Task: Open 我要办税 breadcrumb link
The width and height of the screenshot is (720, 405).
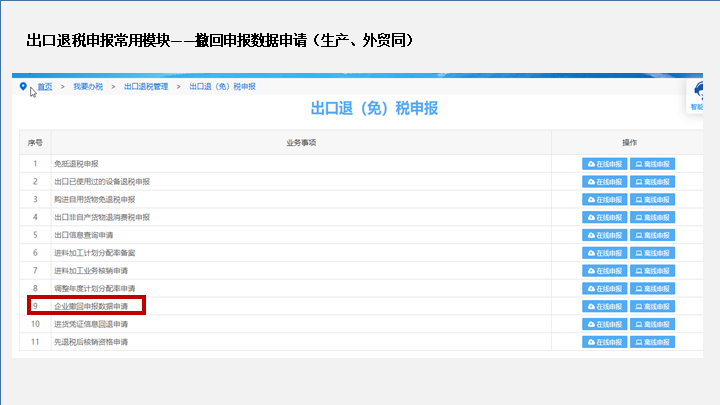Action: pyautogui.click(x=88, y=87)
